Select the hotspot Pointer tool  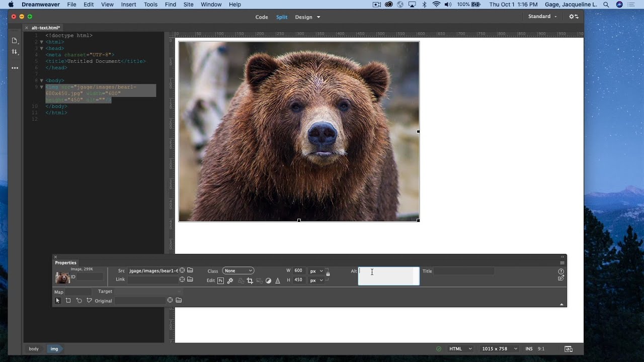pyautogui.click(x=57, y=301)
